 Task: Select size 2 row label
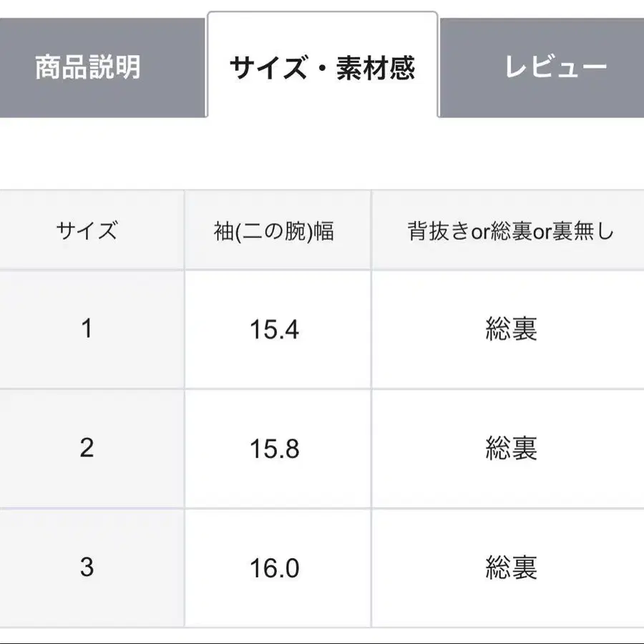(87, 447)
